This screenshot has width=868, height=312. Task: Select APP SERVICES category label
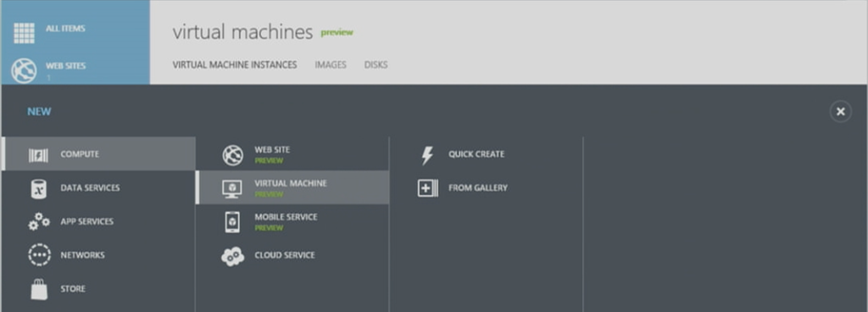87,221
